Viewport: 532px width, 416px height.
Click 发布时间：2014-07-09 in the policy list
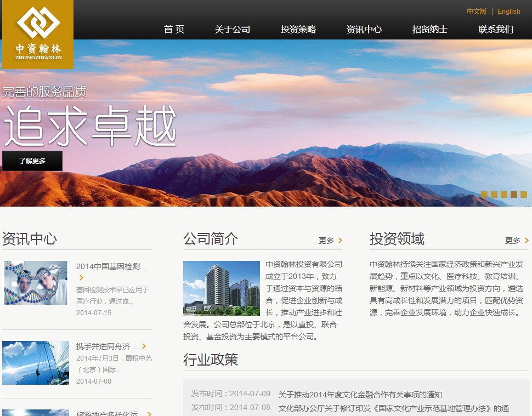231,394
